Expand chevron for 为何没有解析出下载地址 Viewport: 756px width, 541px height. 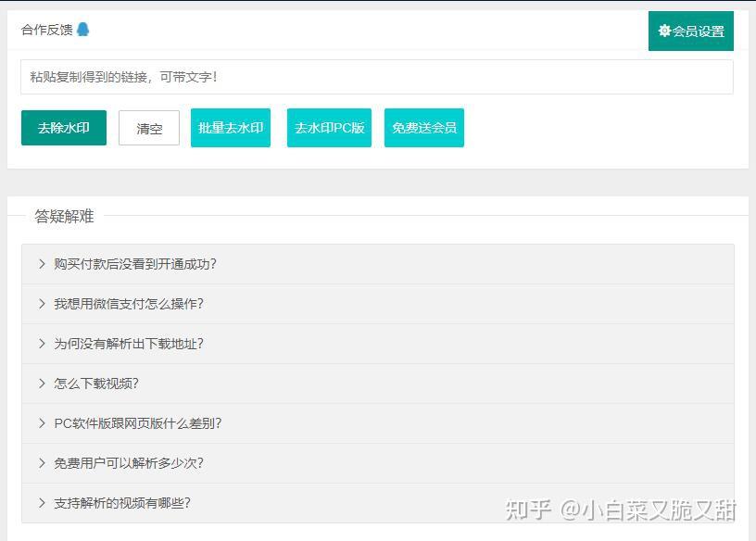coord(42,344)
